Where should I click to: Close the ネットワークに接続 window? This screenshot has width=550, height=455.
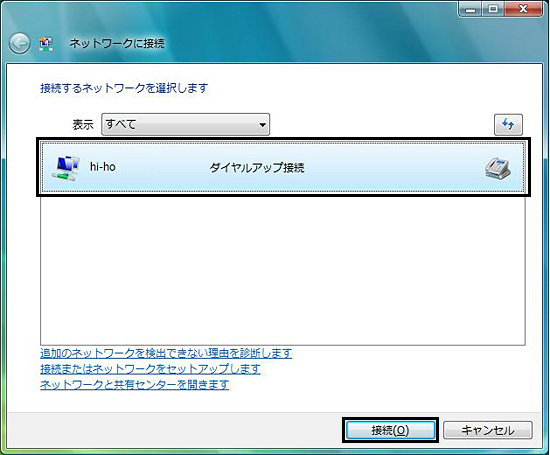coord(524,9)
